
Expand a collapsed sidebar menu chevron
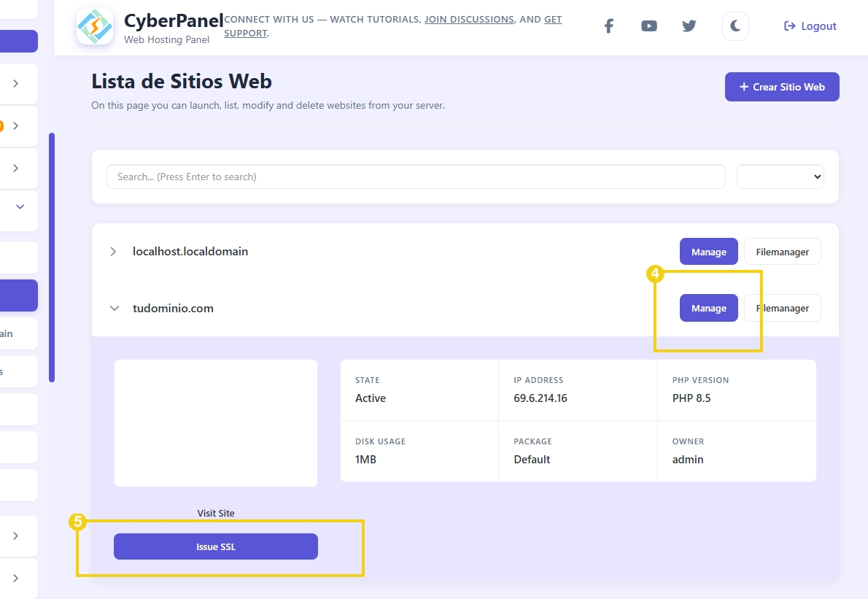15,83
